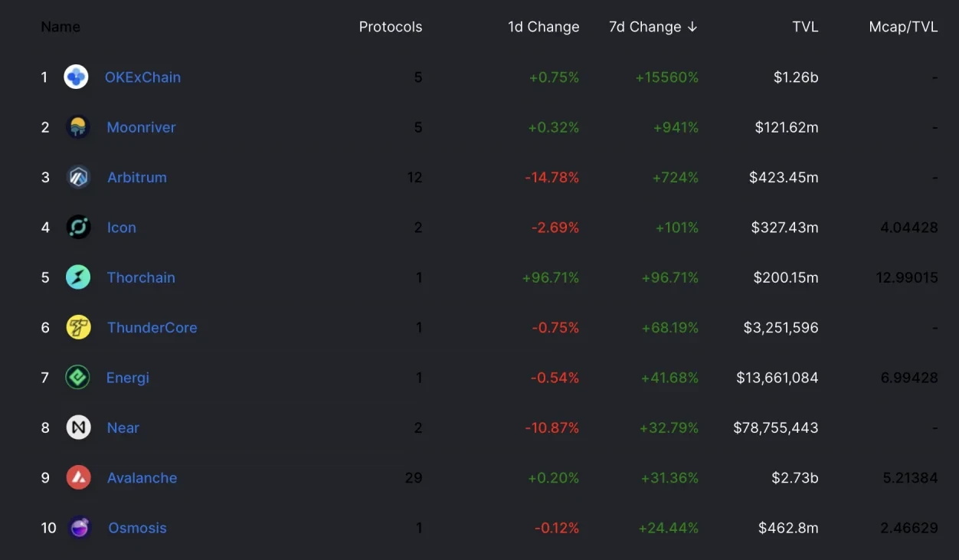
Task: Click the red Avalanche logo
Action: pyautogui.click(x=78, y=478)
